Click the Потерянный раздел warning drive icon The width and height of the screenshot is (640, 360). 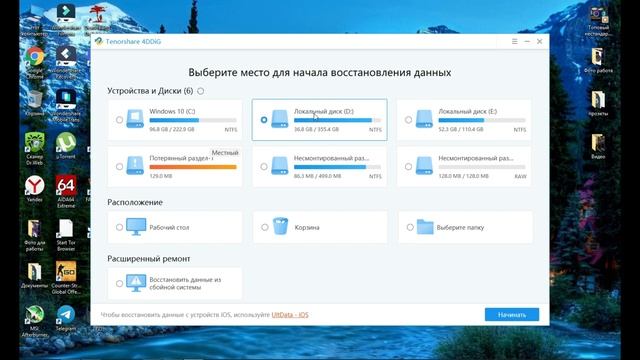pos(135,166)
